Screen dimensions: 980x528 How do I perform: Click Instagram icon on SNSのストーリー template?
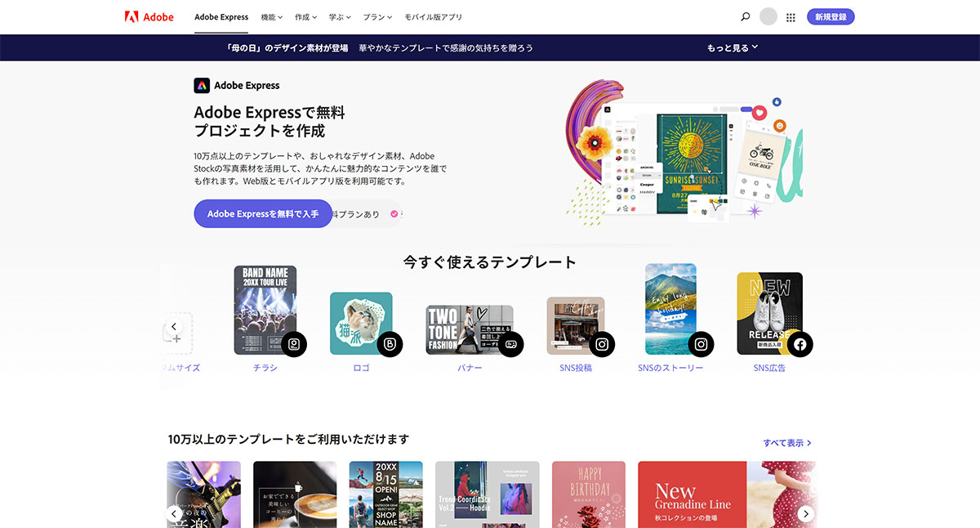(701, 344)
